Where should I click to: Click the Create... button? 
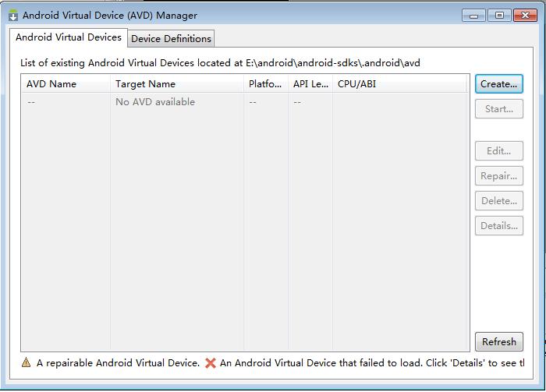pos(499,84)
